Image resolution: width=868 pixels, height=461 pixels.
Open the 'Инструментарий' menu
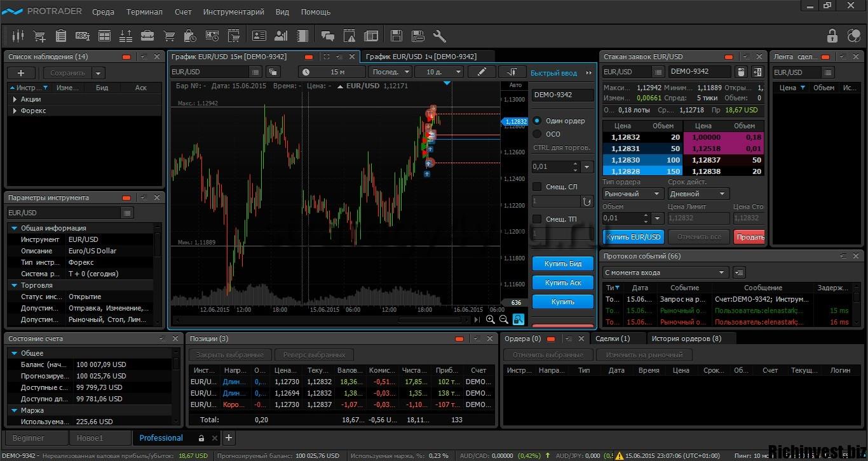(233, 11)
